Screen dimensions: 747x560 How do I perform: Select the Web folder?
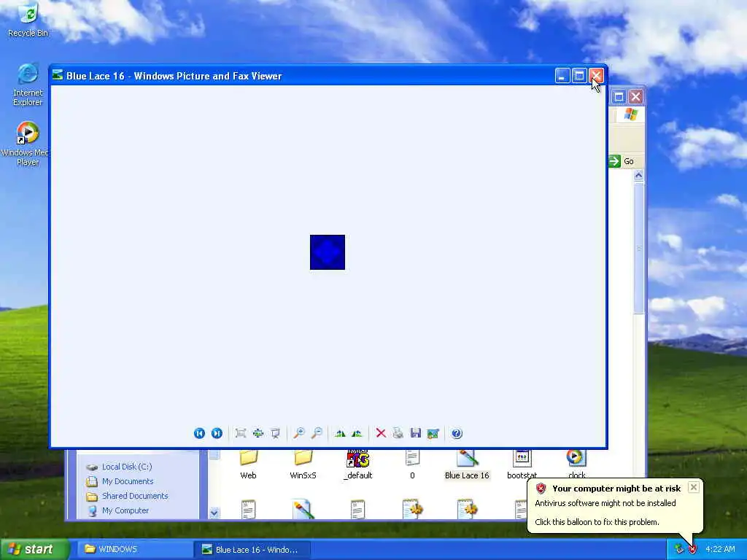248,464
